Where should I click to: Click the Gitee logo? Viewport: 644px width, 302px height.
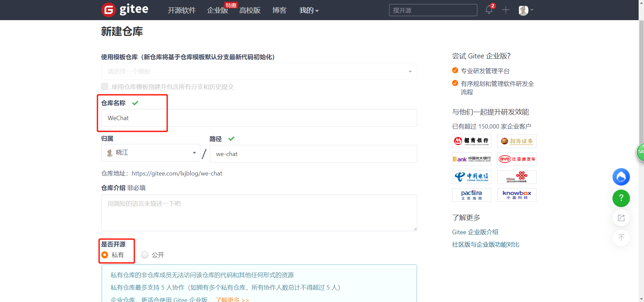coord(125,10)
